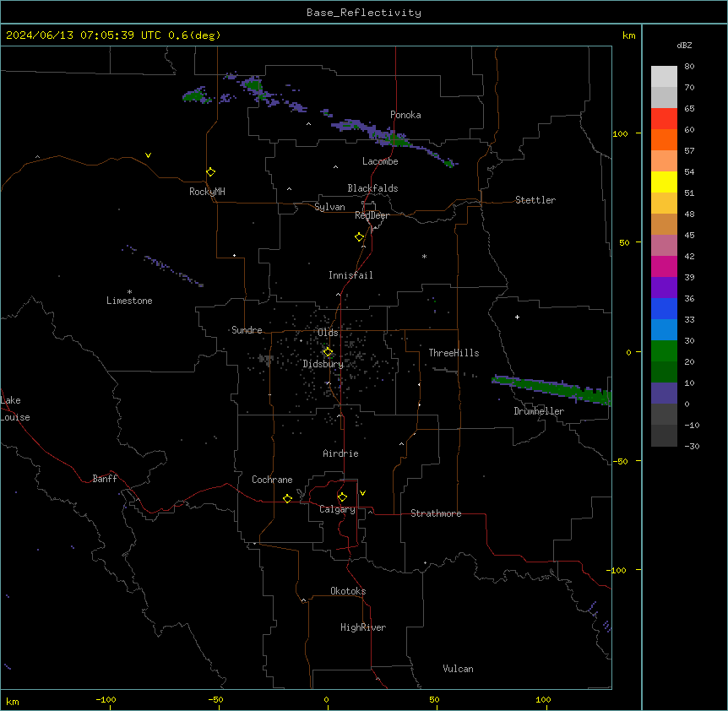
Task: Click the ThreeHills town label
Action: coord(454,353)
